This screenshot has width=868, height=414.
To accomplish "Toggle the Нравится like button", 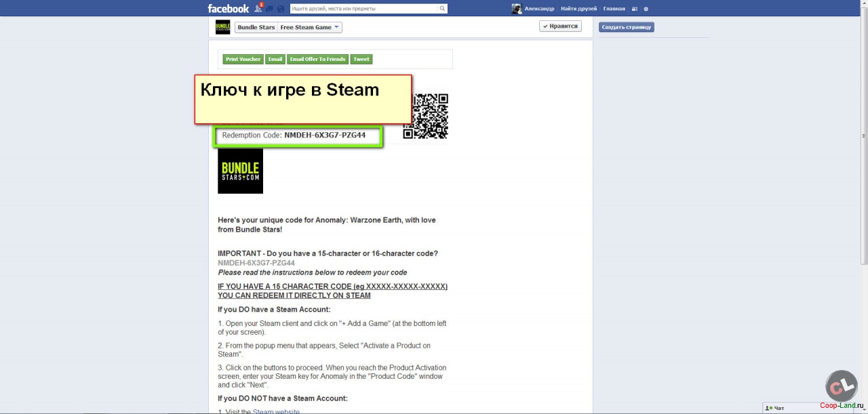I will point(561,26).
